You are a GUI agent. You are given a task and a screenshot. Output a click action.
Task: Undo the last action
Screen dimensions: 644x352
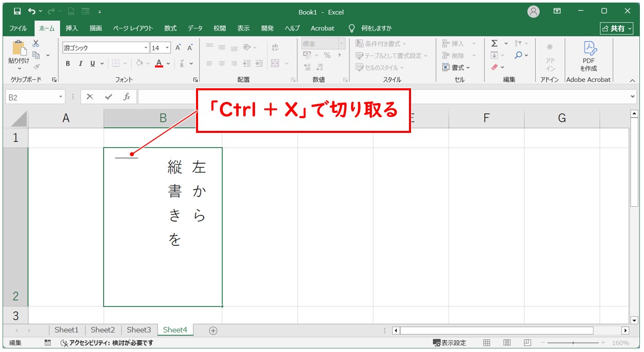[33, 11]
